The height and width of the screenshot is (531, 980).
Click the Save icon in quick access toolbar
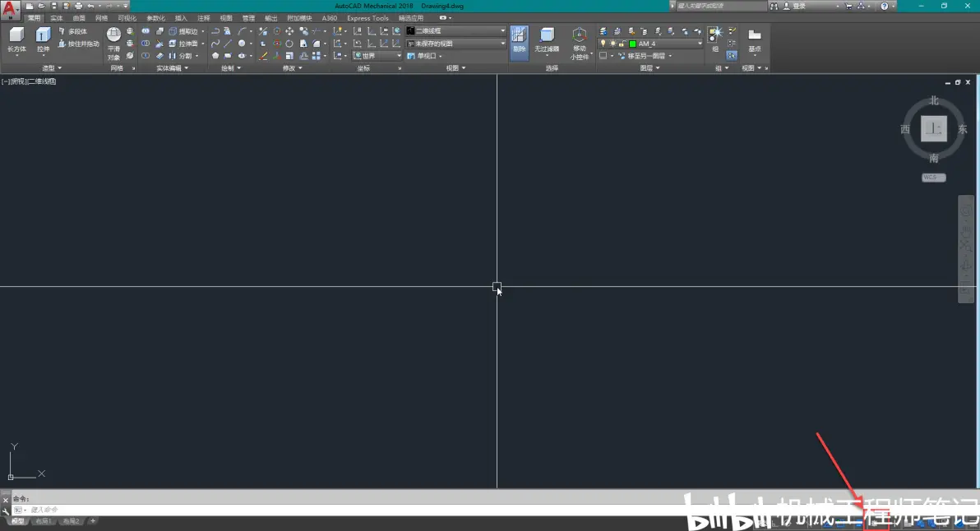pos(54,7)
